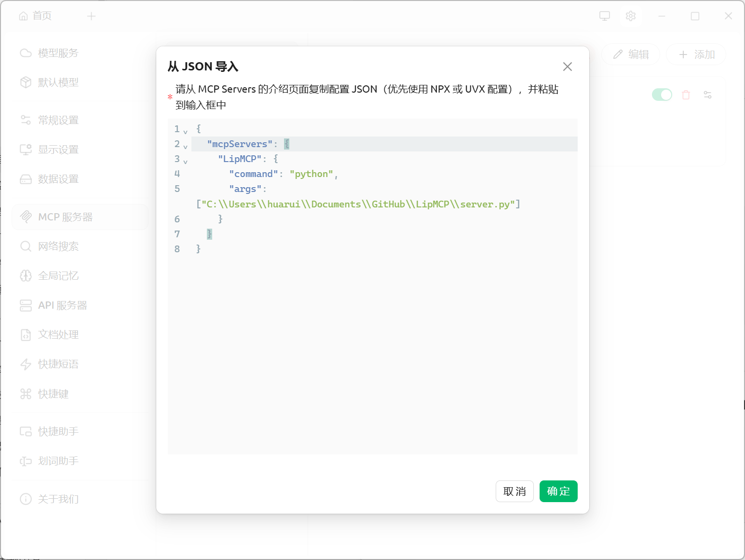Click the monitor icon in title bar
This screenshot has height=560, width=745.
pos(605,16)
